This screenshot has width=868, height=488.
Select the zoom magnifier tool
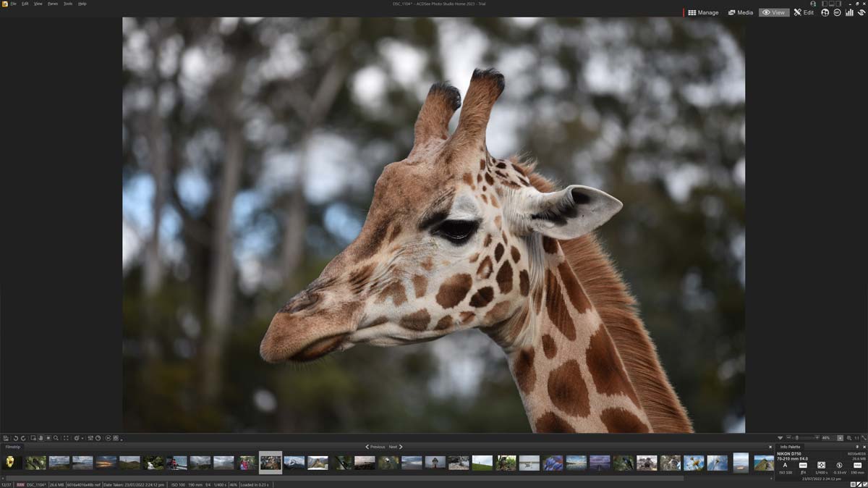tap(56, 438)
